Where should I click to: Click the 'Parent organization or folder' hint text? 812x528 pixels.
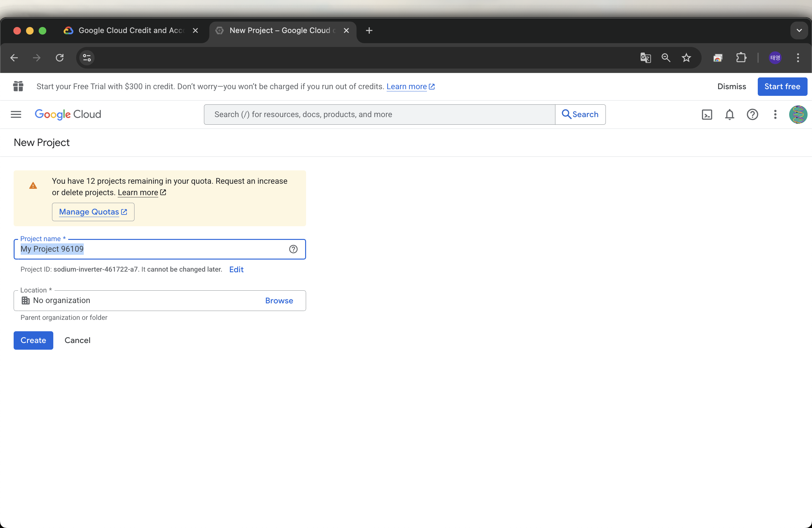[64, 317]
